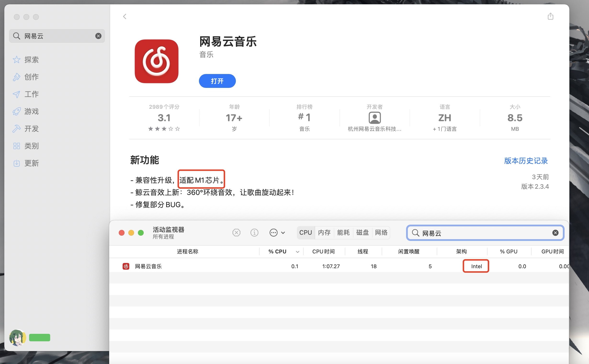Clear the Activity Monitor search field
The image size is (589, 364).
pos(555,233)
